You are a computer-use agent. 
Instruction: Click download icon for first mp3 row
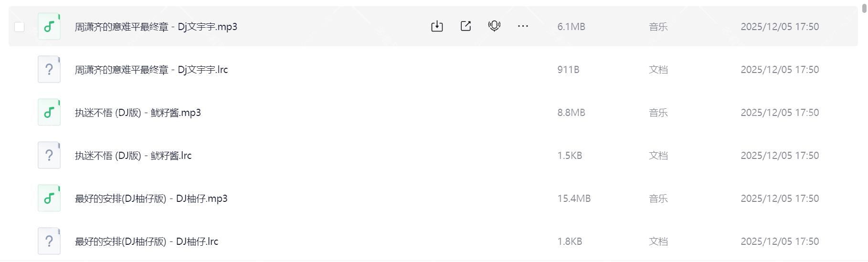[x=437, y=26]
